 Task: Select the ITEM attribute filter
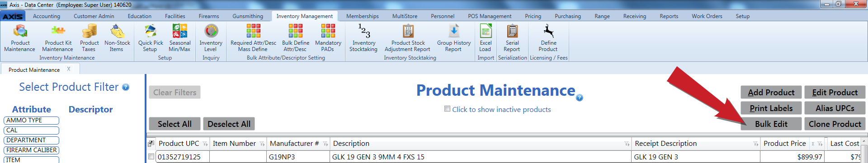(x=31, y=160)
